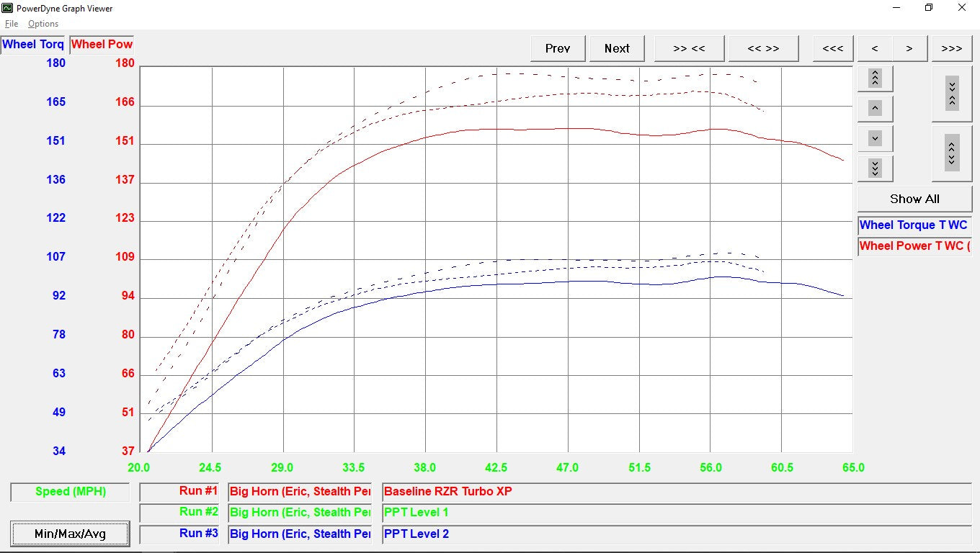Click the '<<<' fast scroll-left button
Screen dimensions: 980x553
tap(832, 48)
